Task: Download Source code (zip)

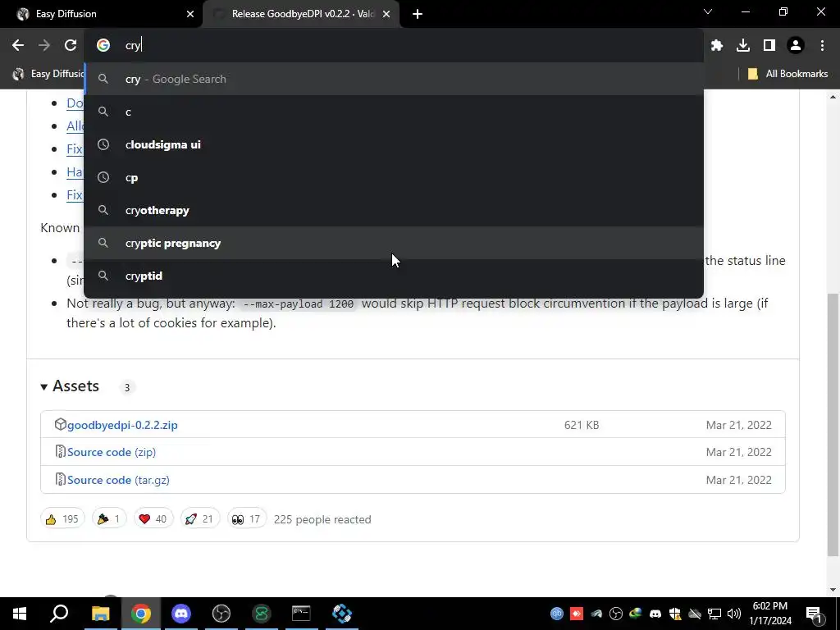Action: coord(112,452)
